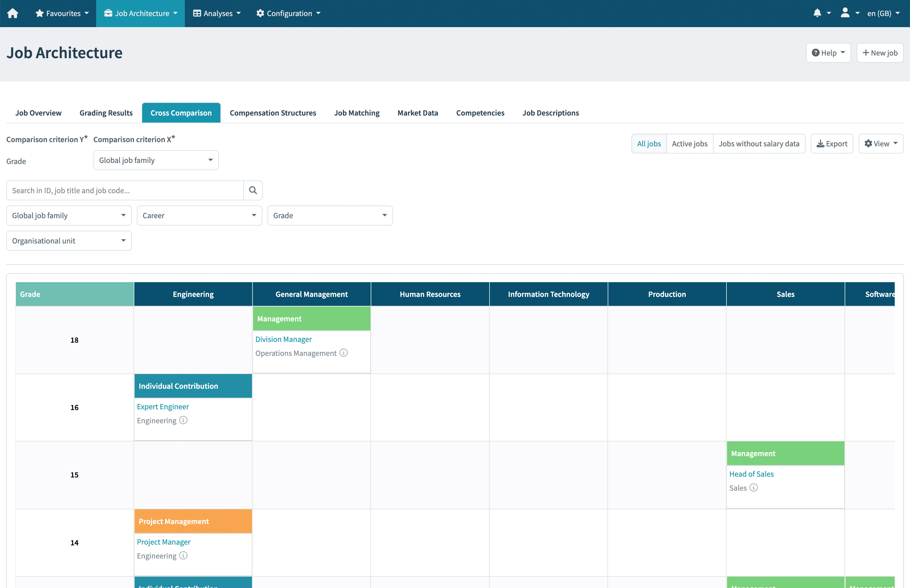Screen dimensions: 910x588
Task: Change language from en (GB)
Action: (883, 13)
